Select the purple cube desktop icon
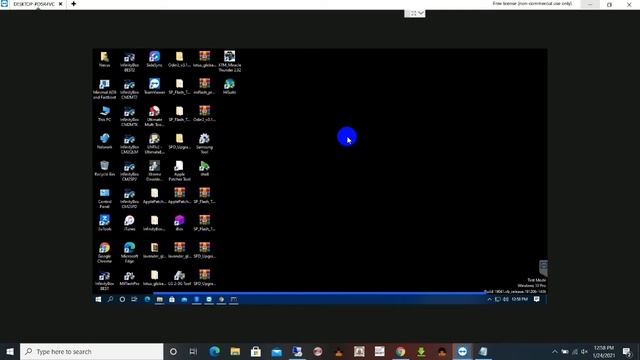Image resolution: width=640 pixels, height=360 pixels. (179, 223)
